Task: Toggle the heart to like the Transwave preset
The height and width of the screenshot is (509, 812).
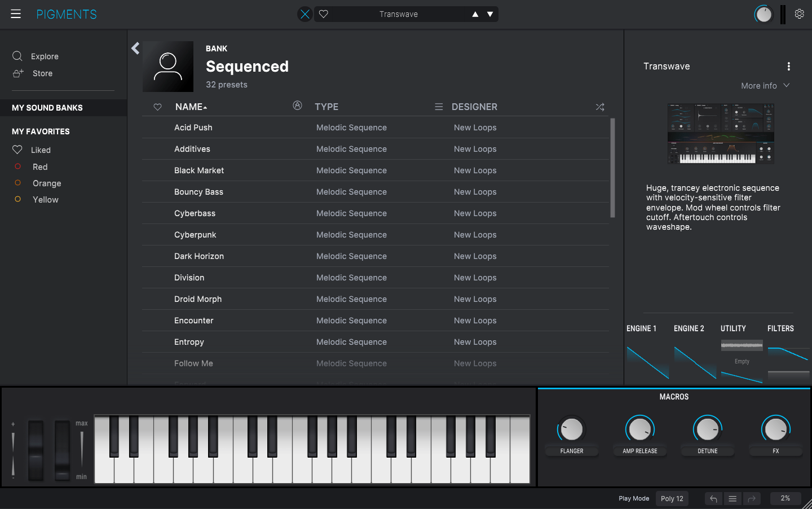Action: pyautogui.click(x=323, y=14)
